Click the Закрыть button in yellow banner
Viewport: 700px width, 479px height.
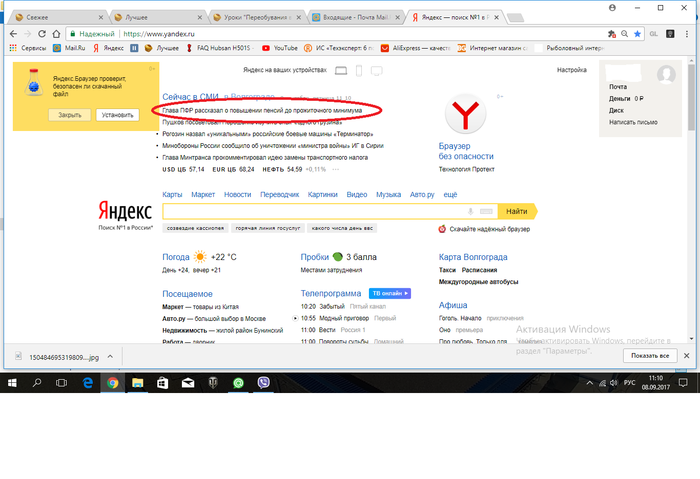pos(70,115)
